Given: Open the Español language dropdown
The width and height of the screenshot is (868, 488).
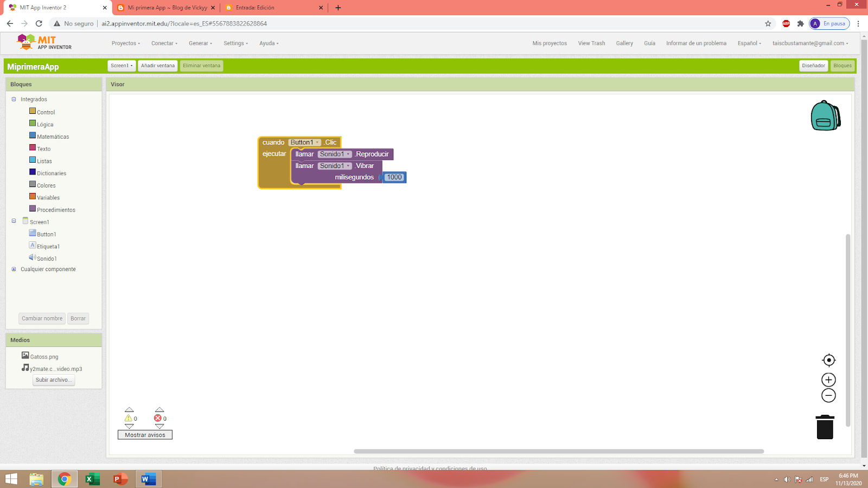Looking at the screenshot, I should pyautogui.click(x=749, y=43).
